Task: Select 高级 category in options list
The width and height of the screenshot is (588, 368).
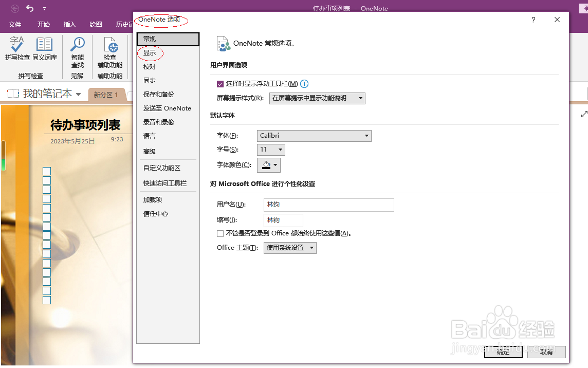Action: coord(168,152)
